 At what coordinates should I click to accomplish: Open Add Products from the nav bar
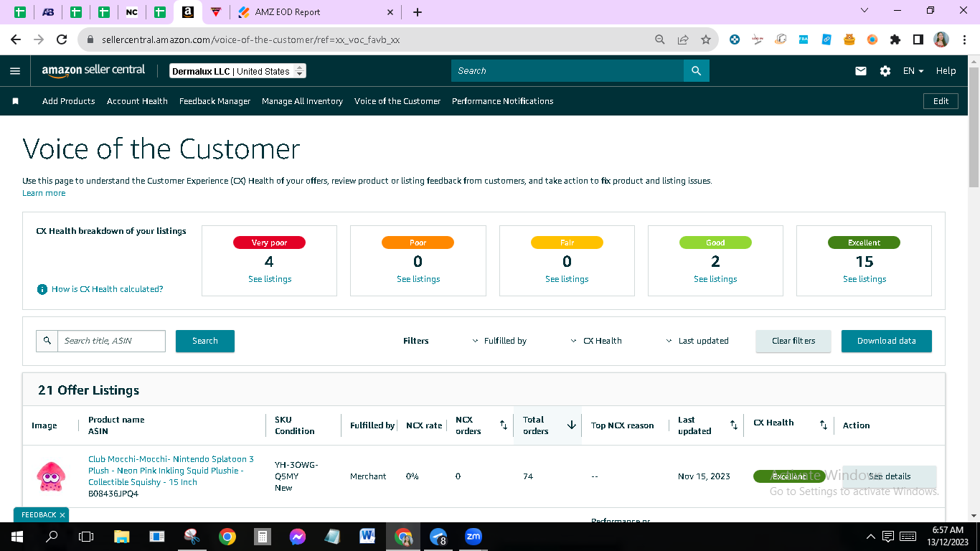69,101
